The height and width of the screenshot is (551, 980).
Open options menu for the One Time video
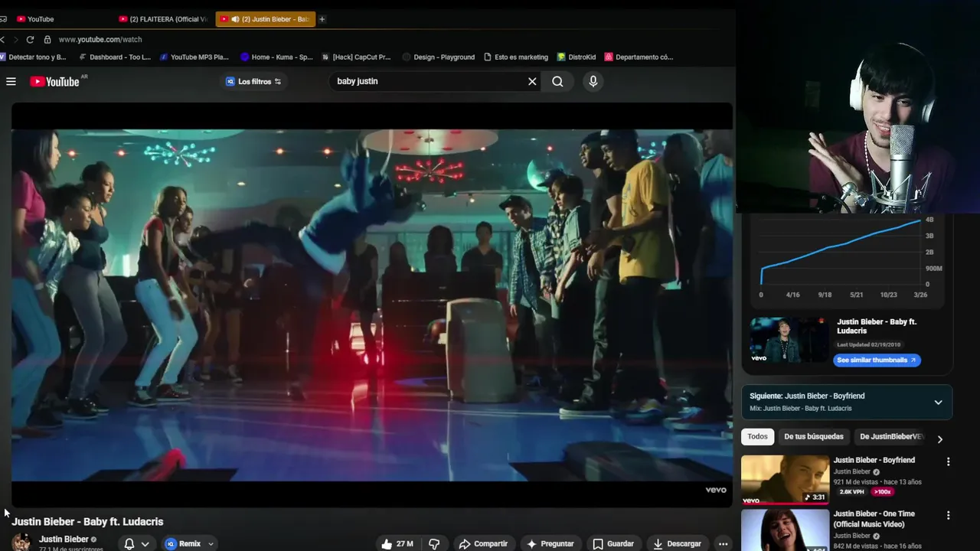pos(948,515)
